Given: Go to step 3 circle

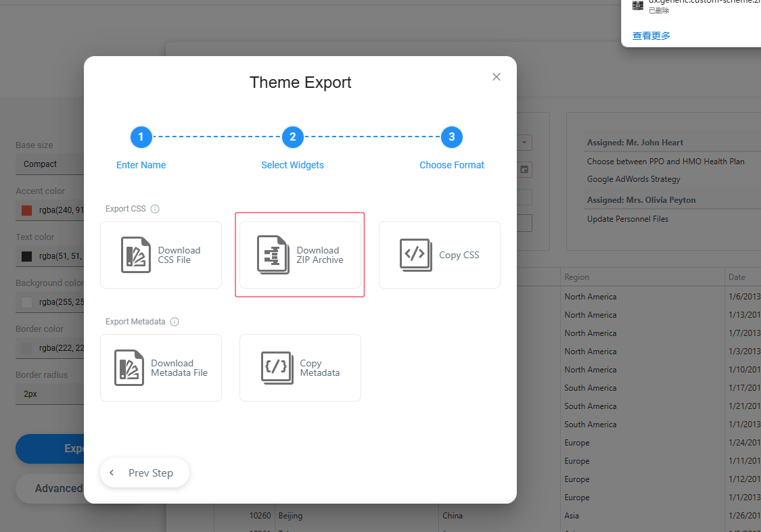Looking at the screenshot, I should click(x=452, y=137).
